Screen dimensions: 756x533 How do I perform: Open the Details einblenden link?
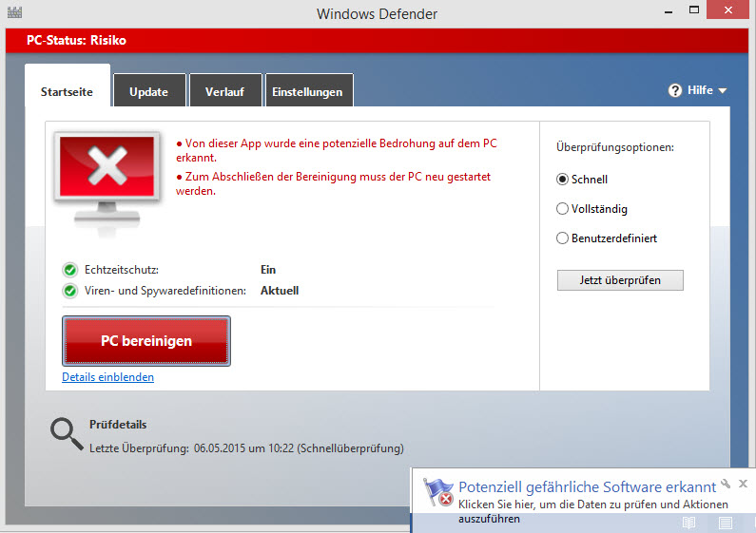coord(108,377)
